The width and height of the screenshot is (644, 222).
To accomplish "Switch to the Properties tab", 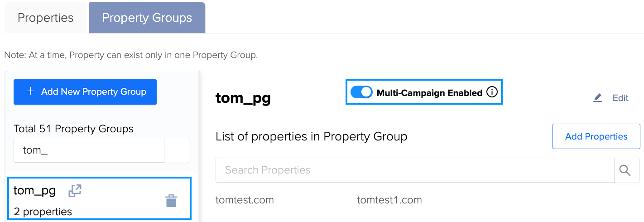I will [45, 18].
